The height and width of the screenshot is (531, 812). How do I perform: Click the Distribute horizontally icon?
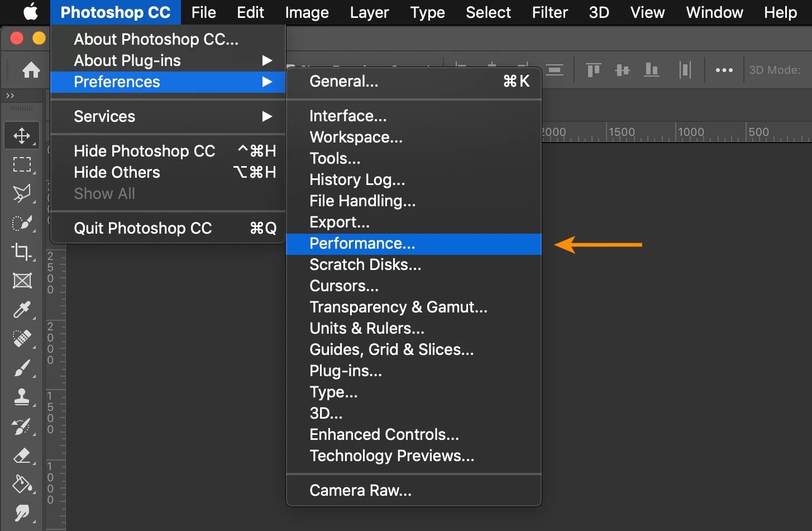click(x=685, y=70)
